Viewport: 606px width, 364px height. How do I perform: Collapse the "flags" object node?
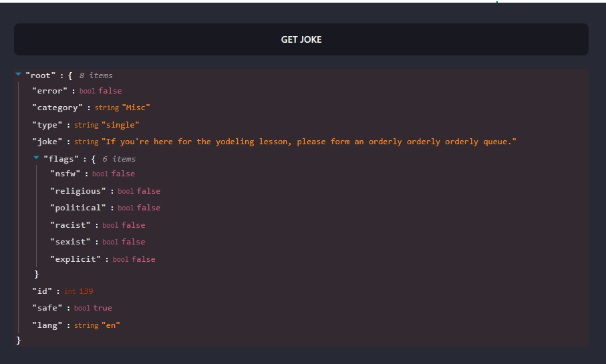coord(36,157)
